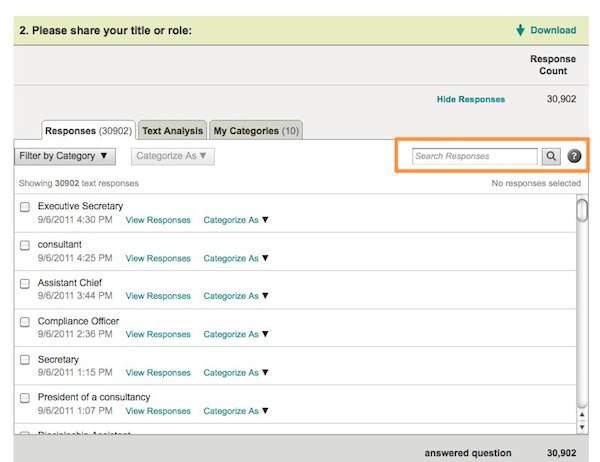View Responses for consultant
The height and width of the screenshot is (462, 600).
pyautogui.click(x=158, y=258)
